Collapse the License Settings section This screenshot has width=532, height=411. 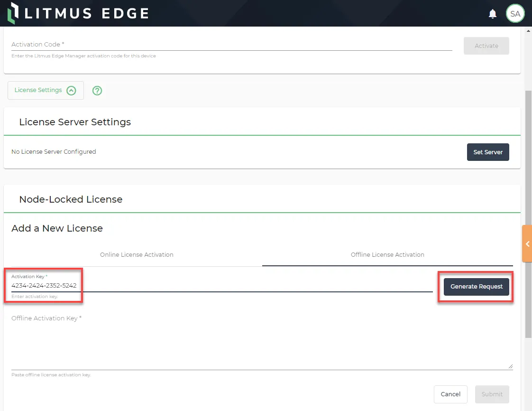tap(46, 90)
